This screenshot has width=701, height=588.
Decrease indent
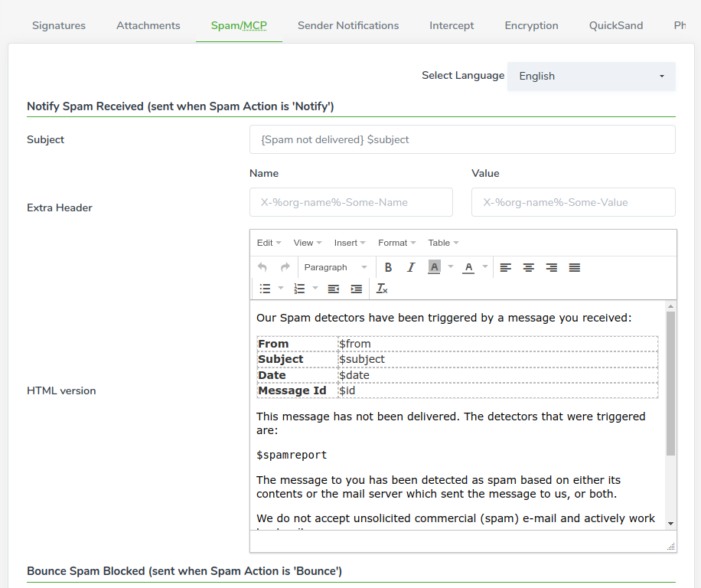pos(334,289)
